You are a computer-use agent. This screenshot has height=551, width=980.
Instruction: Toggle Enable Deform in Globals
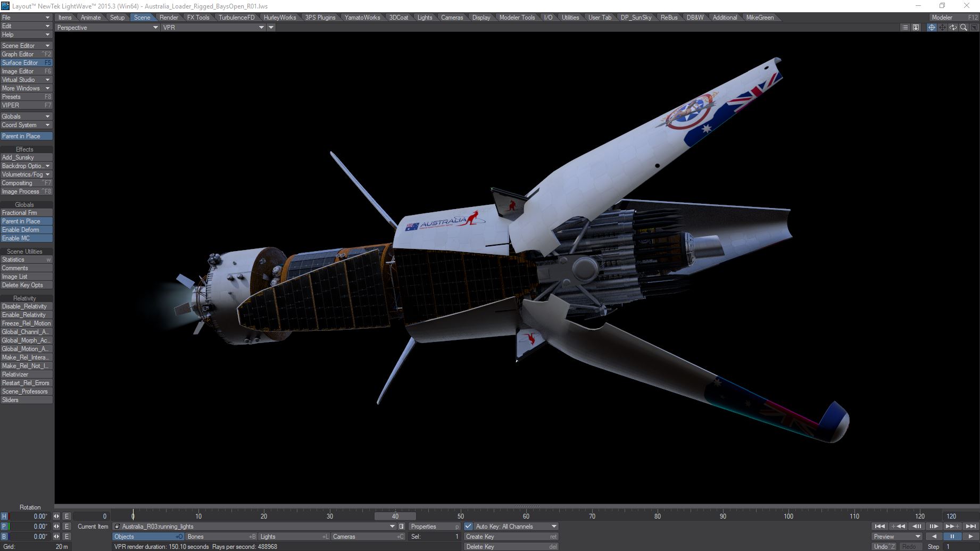[26, 230]
